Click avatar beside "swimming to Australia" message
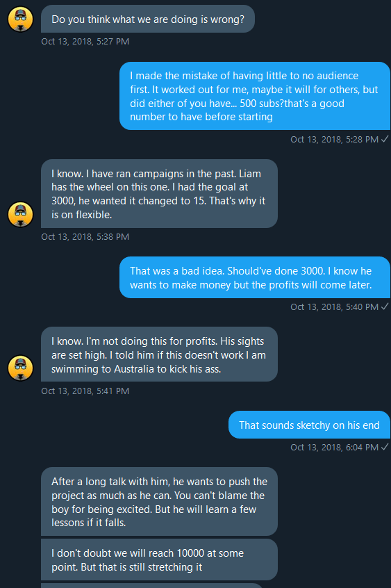This screenshot has width=391, height=588. click(x=21, y=368)
